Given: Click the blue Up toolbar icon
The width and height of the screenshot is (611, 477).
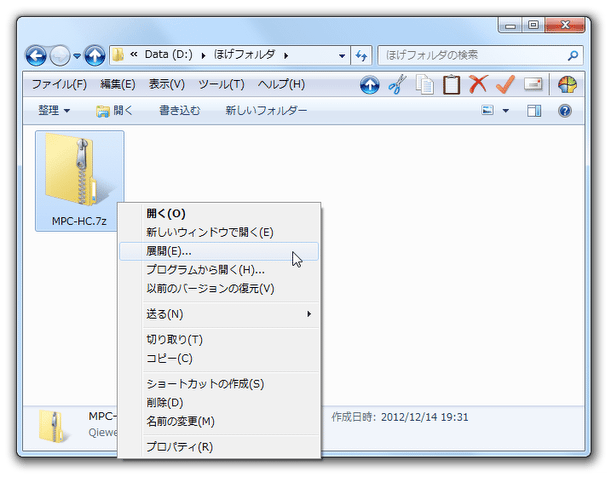Looking at the screenshot, I should click(369, 85).
